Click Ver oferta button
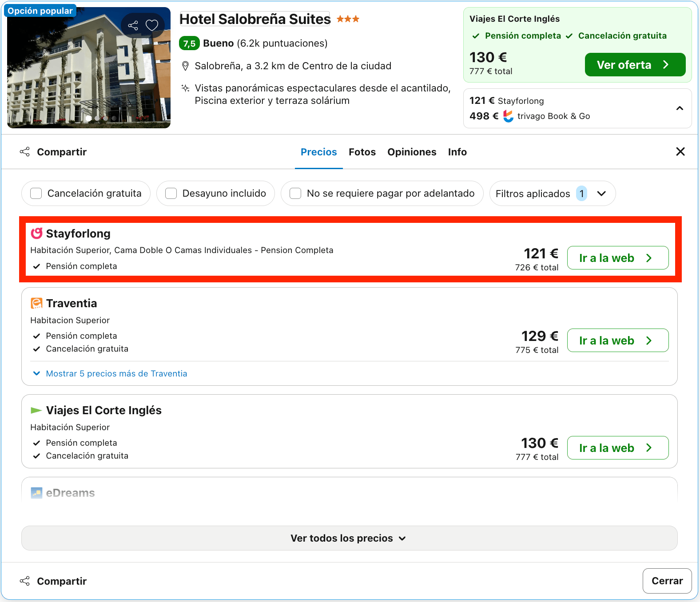This screenshot has width=700, height=602. click(635, 65)
